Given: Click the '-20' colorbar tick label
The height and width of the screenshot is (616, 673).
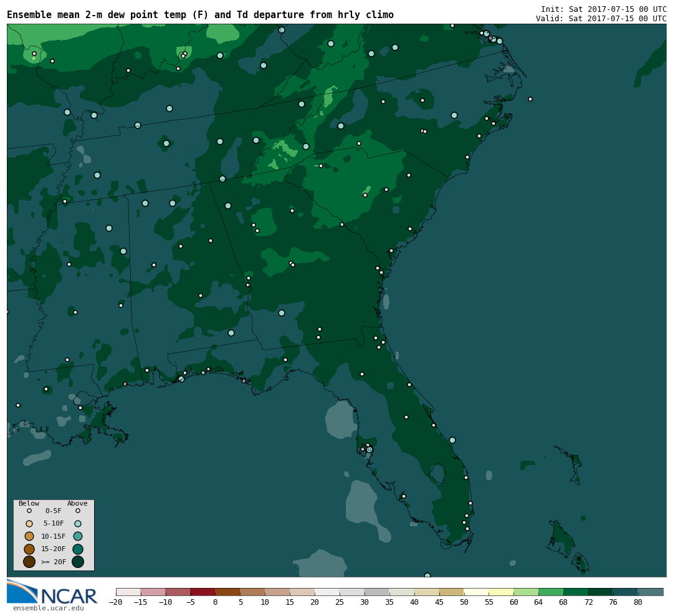Looking at the screenshot, I should (x=115, y=602).
